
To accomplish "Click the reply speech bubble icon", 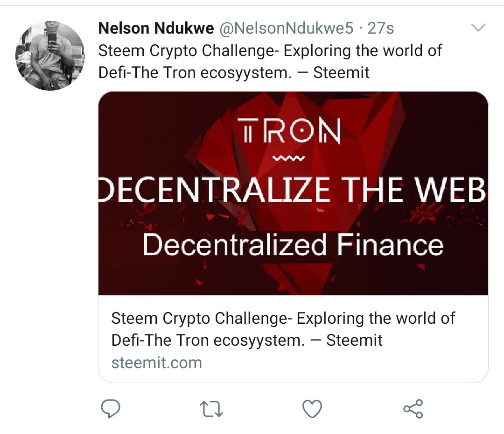I will pos(111,409).
